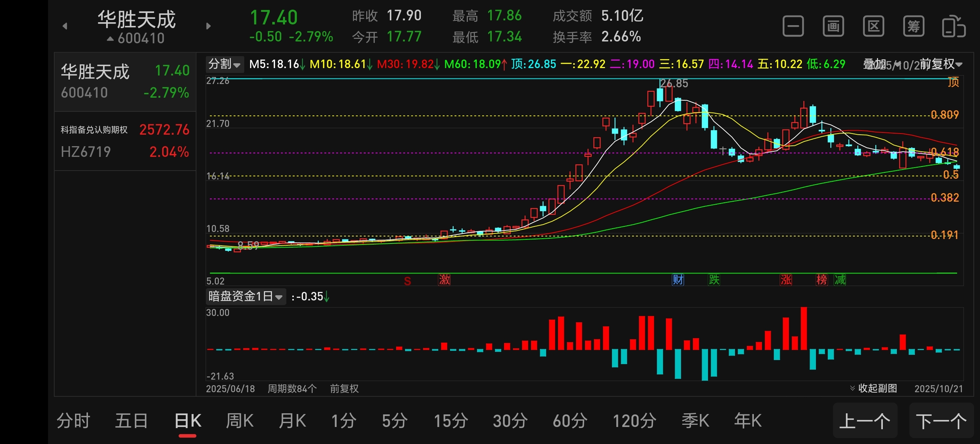Viewport: 980px width, 444px height.
Task: Collapse sub-chart via 收起副图
Action: (x=874, y=388)
